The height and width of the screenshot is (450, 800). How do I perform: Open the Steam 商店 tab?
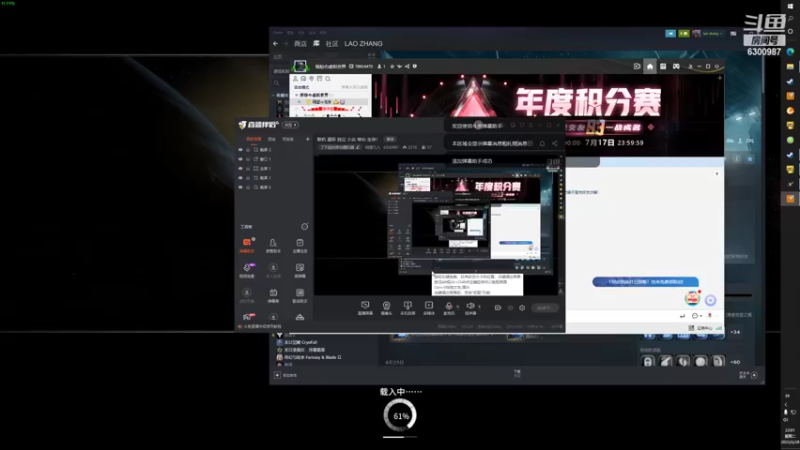pos(301,44)
